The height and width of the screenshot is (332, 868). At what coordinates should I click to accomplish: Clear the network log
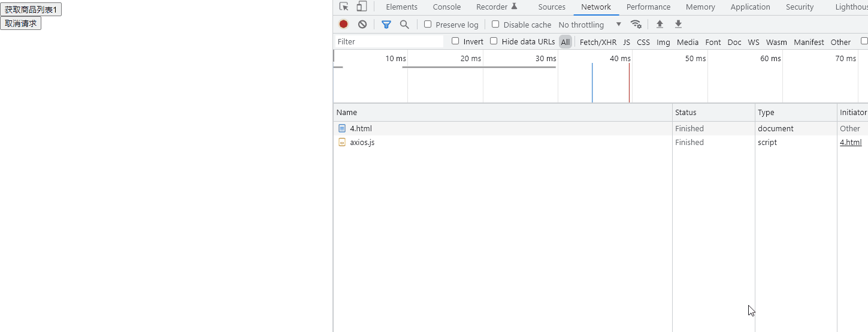click(362, 24)
